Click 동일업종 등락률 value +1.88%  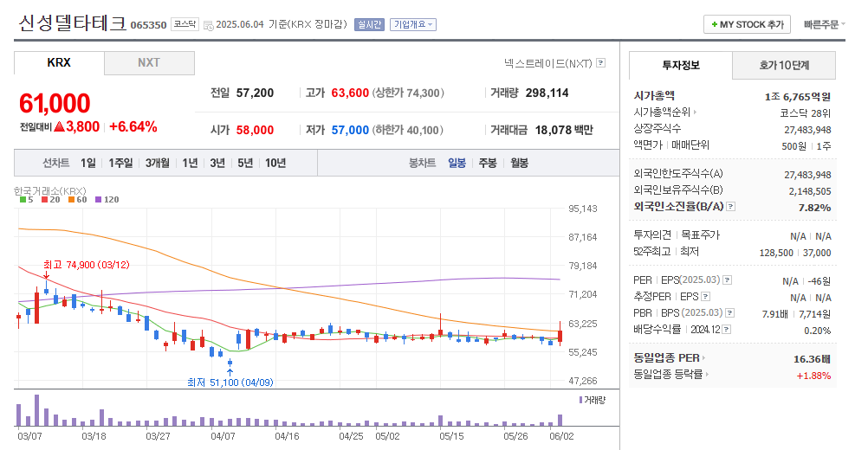[813, 376]
